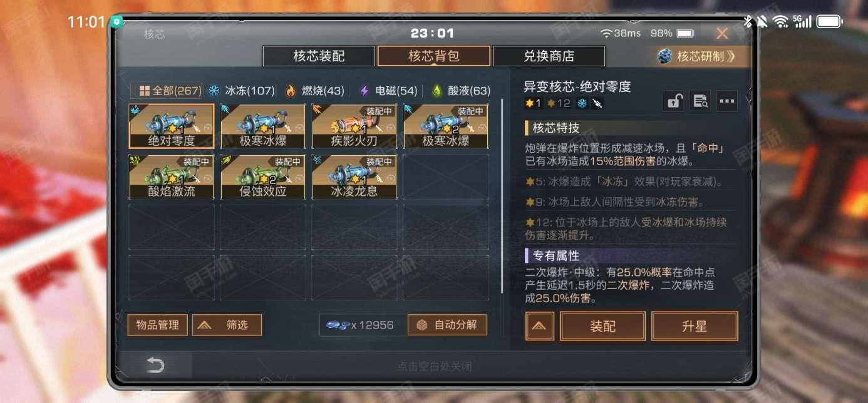Select the 疾影火刃 core thumbnail
The image size is (868, 403).
pyautogui.click(x=354, y=126)
